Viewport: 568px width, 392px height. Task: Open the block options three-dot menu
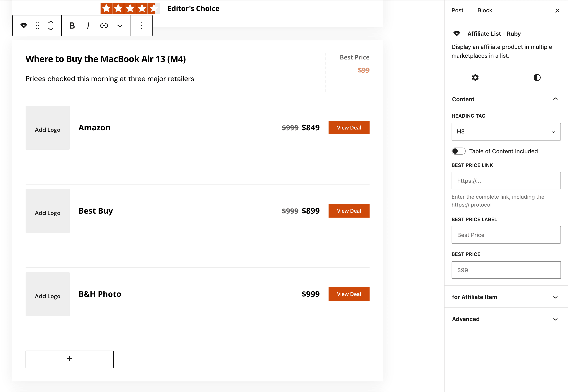click(x=141, y=26)
